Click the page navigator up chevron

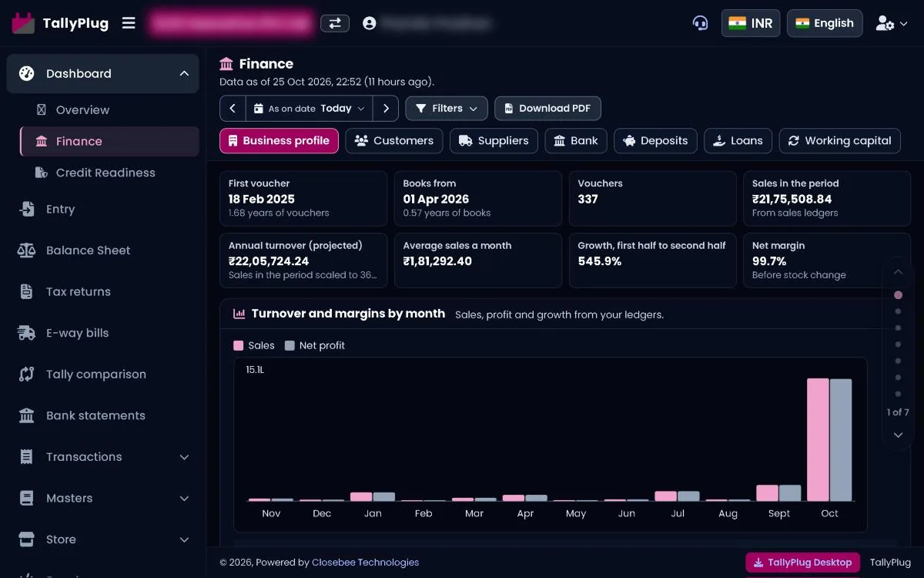[898, 272]
